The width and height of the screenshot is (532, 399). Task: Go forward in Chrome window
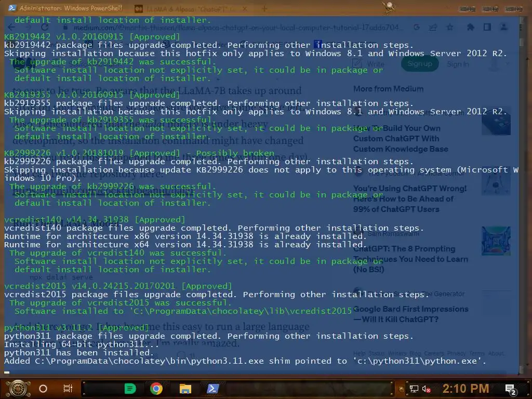[x=29, y=28]
